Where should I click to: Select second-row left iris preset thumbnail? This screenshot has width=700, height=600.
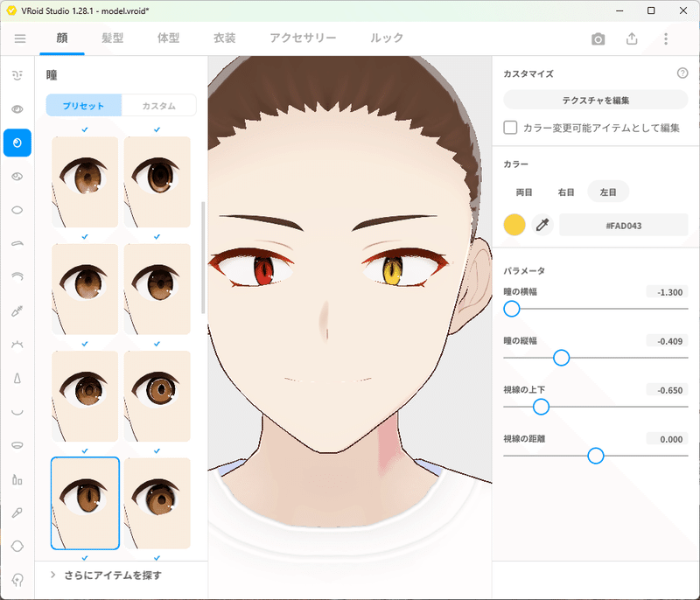[85, 289]
